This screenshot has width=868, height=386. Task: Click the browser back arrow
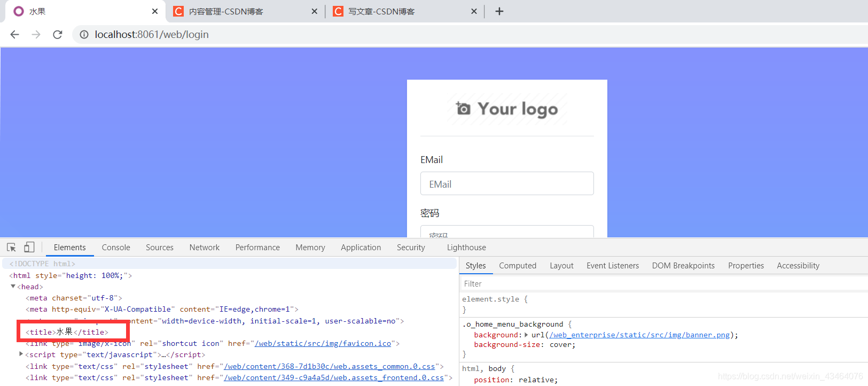pyautogui.click(x=14, y=34)
